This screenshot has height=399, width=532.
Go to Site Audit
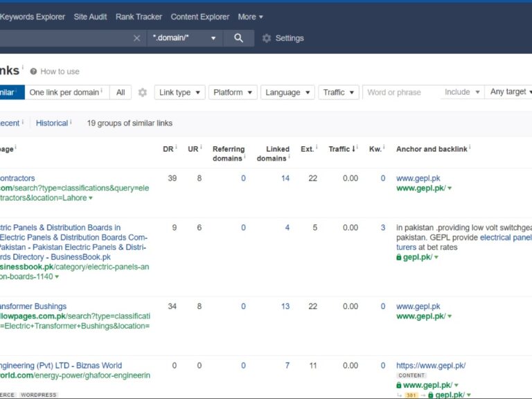click(90, 17)
